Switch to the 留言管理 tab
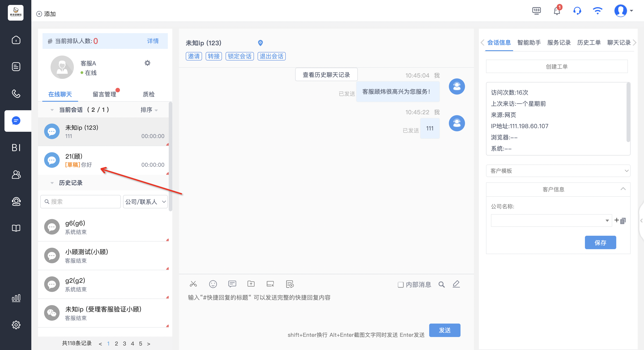644x350 pixels. point(104,94)
